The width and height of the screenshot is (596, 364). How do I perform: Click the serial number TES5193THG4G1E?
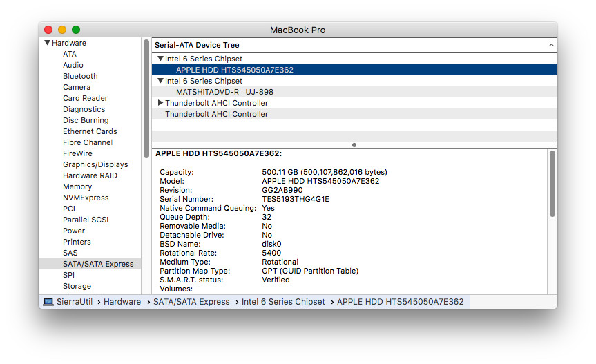(x=296, y=199)
